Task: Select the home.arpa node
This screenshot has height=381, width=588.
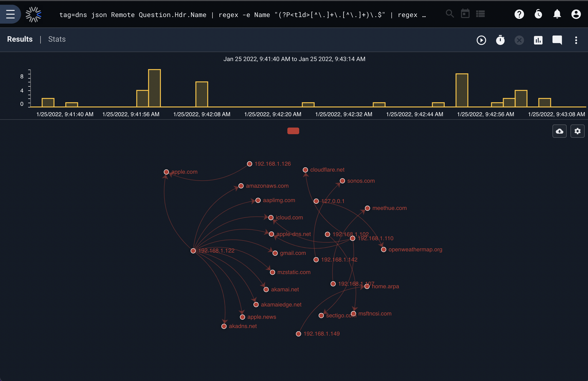Action: point(367,287)
